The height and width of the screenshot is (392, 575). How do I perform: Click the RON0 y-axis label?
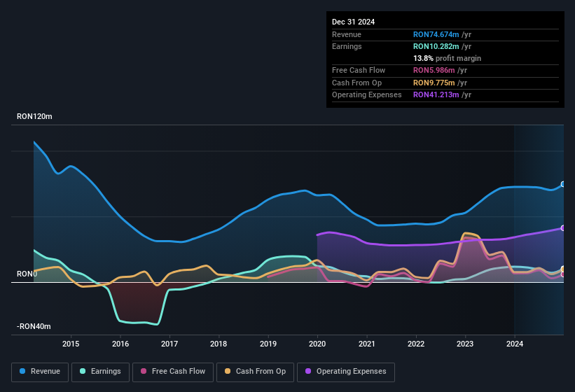(x=27, y=274)
